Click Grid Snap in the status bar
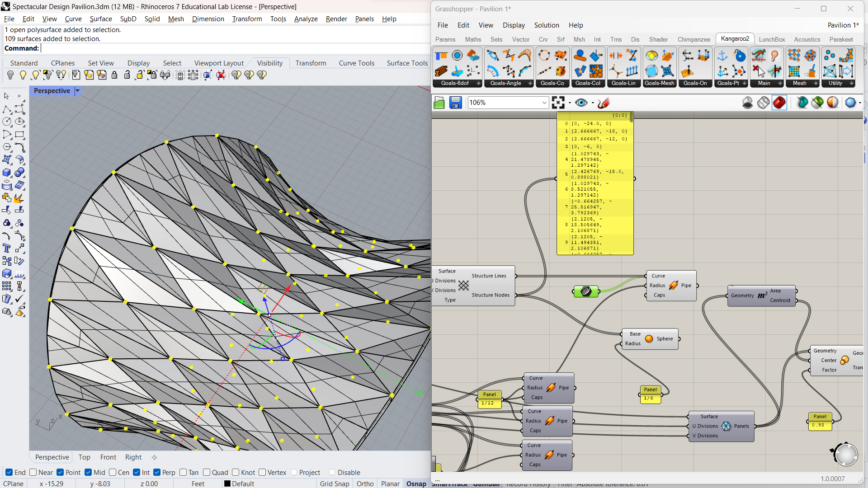The height and width of the screenshot is (488, 868). 335,483
